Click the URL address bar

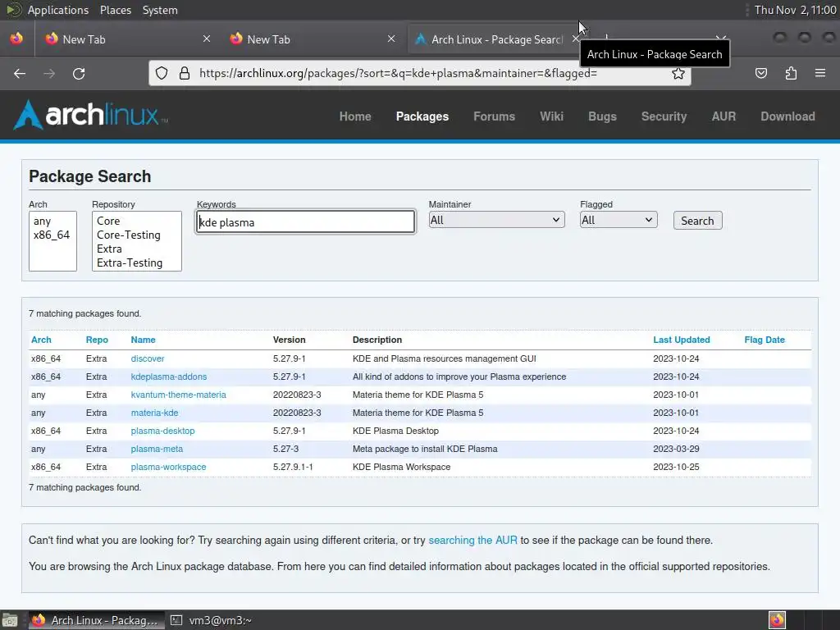click(x=419, y=73)
